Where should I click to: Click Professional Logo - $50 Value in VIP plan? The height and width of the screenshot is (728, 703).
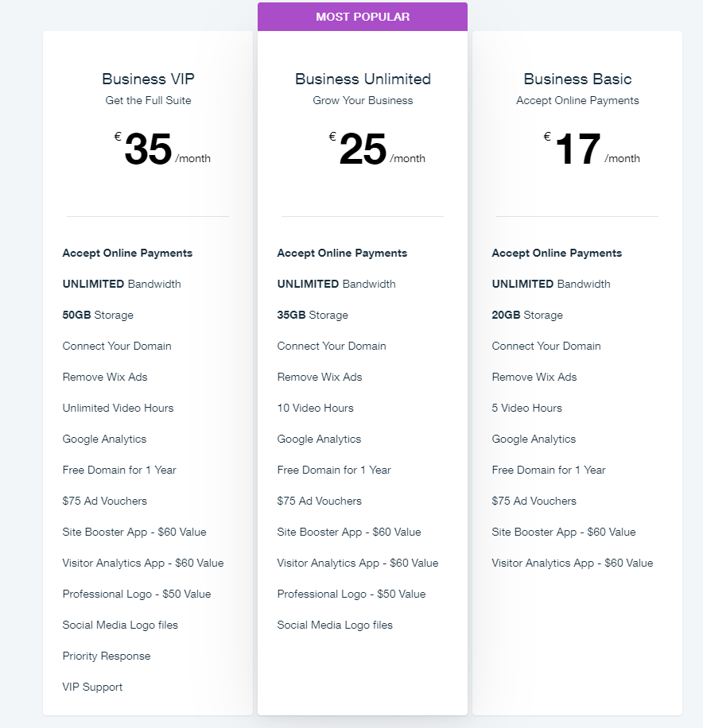pos(137,594)
